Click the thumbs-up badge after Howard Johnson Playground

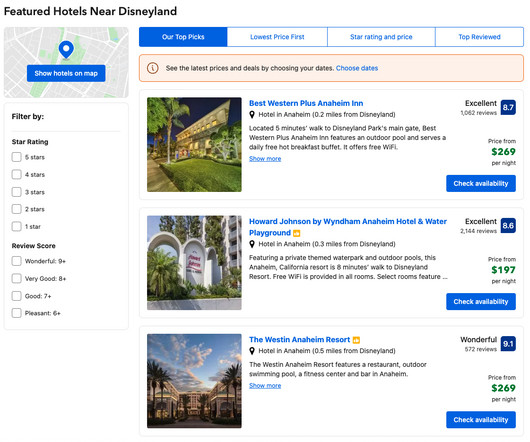click(x=296, y=233)
